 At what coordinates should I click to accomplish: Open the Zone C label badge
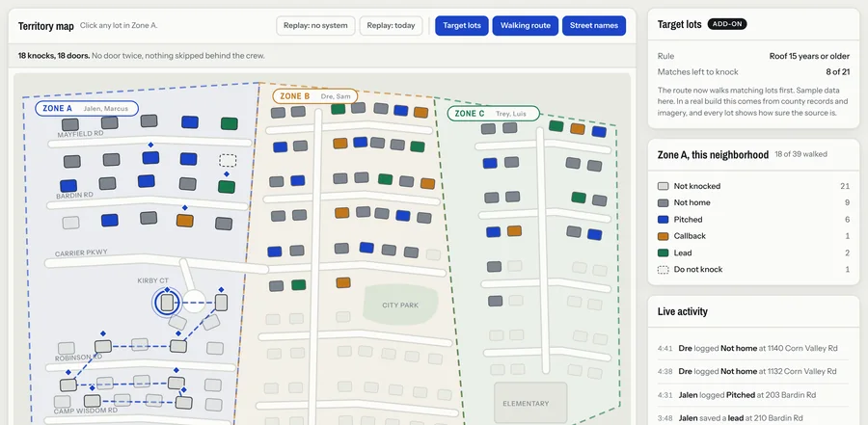(493, 114)
